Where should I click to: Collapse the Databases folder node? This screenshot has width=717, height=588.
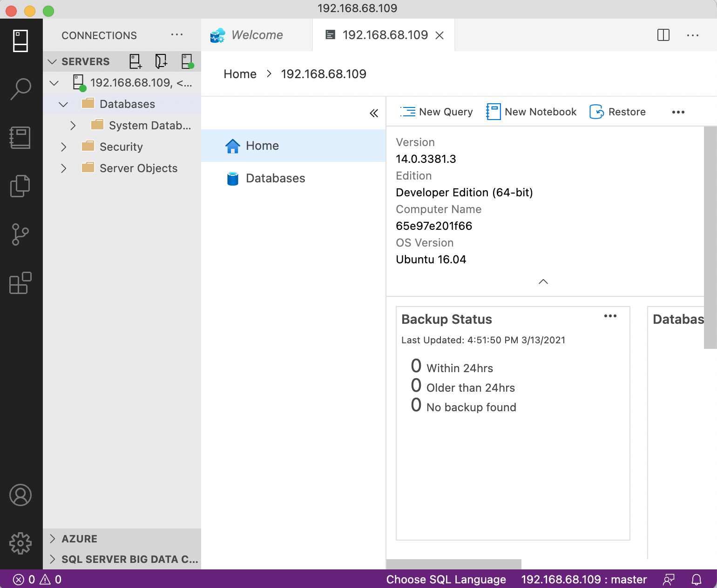pos(63,104)
